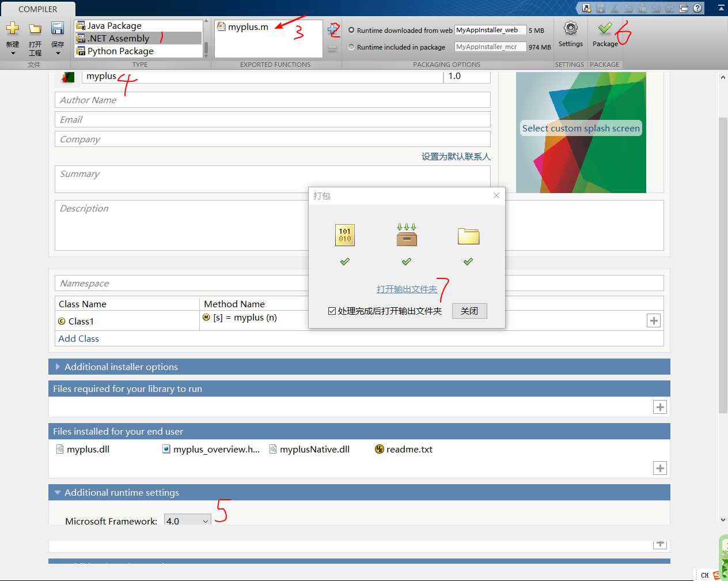Click the Namespace field

click(359, 283)
